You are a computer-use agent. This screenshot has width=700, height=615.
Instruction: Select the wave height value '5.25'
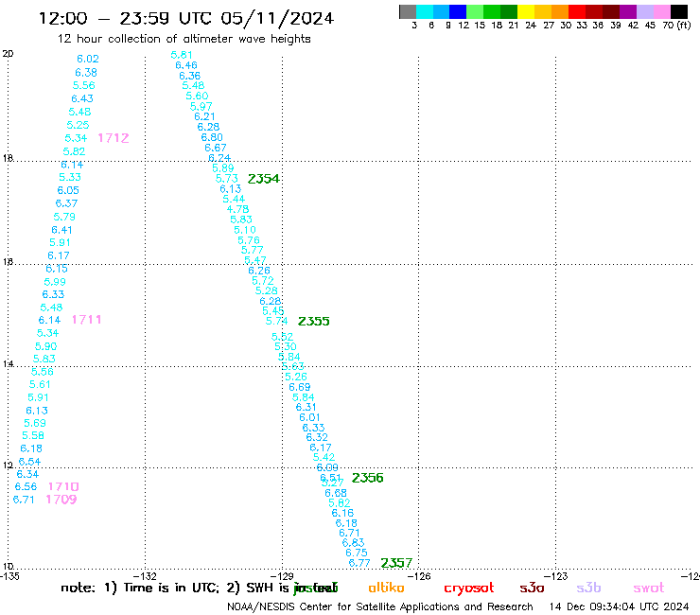click(79, 125)
